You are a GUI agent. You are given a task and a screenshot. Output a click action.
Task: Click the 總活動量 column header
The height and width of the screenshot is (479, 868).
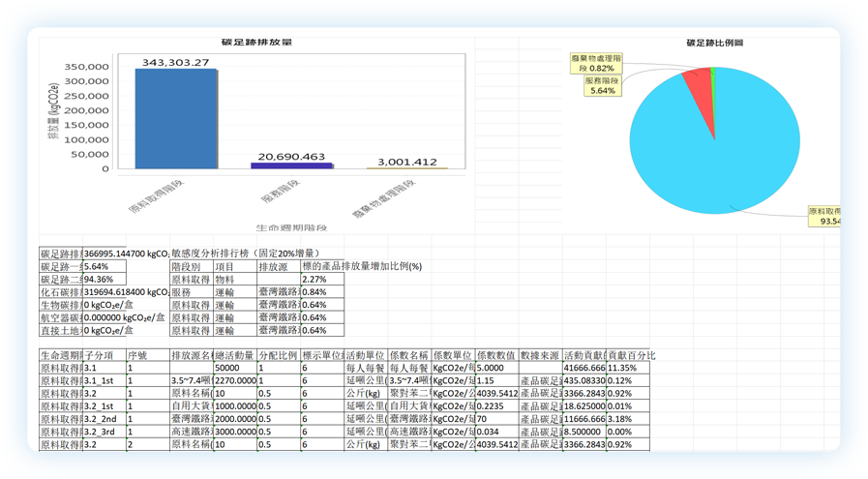coord(235,355)
